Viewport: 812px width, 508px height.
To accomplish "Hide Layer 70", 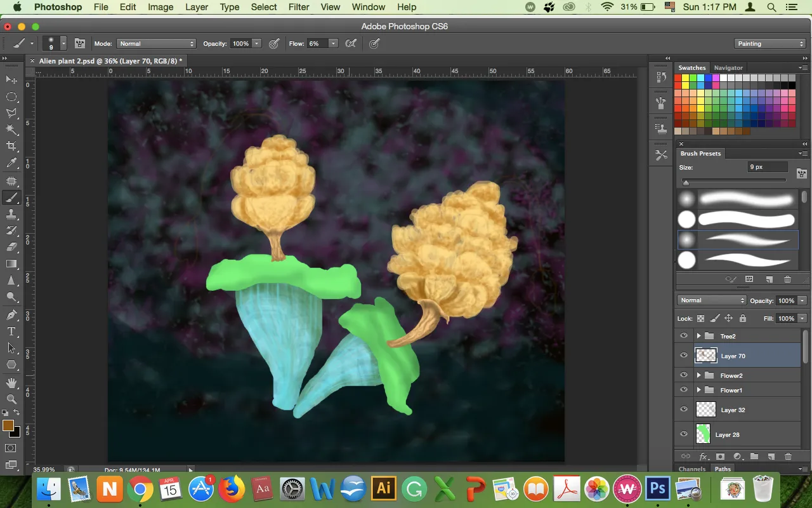I will (684, 356).
